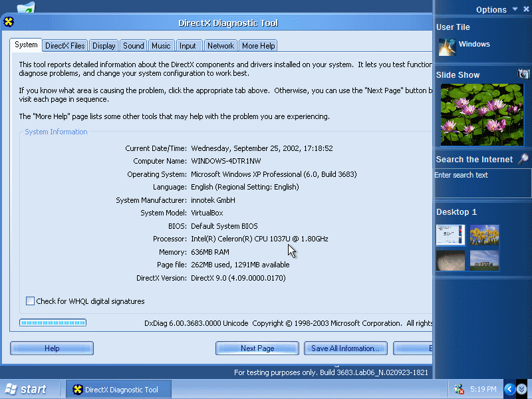Click the network tray icon with red X
Viewport: 532px width, 399px height.
coord(459,389)
